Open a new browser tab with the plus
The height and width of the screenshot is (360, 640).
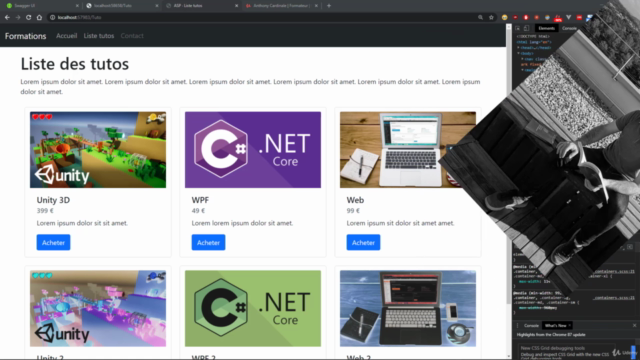329,6
